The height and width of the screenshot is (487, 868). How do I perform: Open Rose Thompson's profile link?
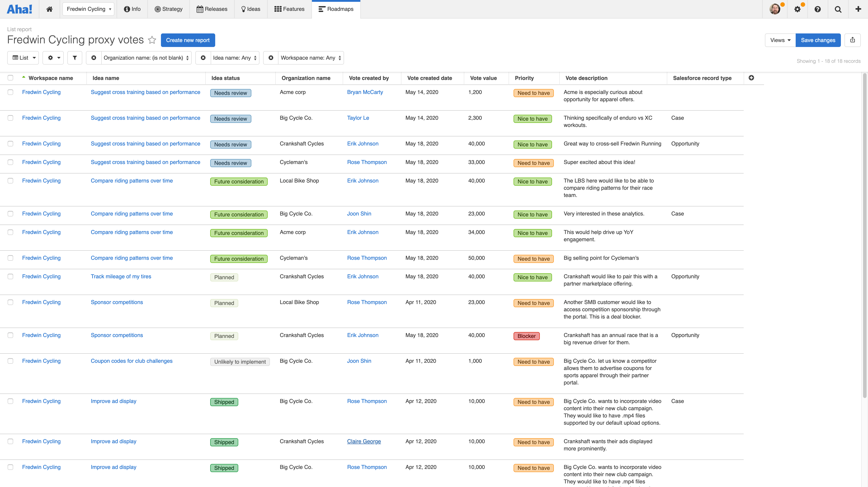(x=367, y=162)
